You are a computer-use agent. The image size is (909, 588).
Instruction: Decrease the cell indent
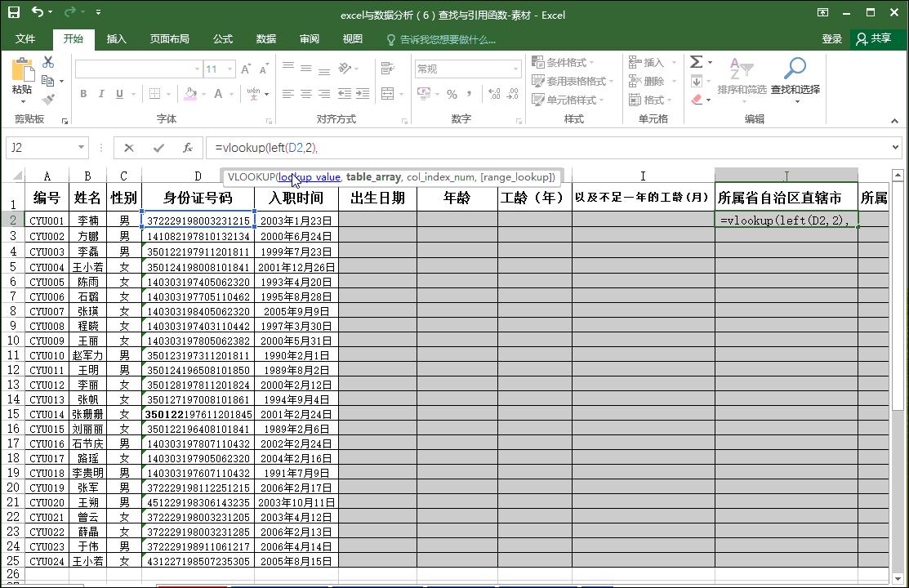pyautogui.click(x=345, y=94)
